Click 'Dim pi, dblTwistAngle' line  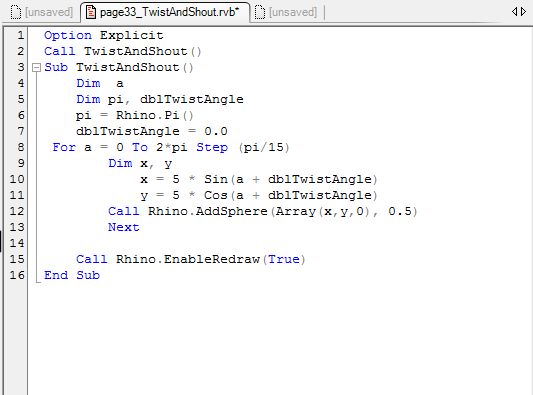point(160,99)
